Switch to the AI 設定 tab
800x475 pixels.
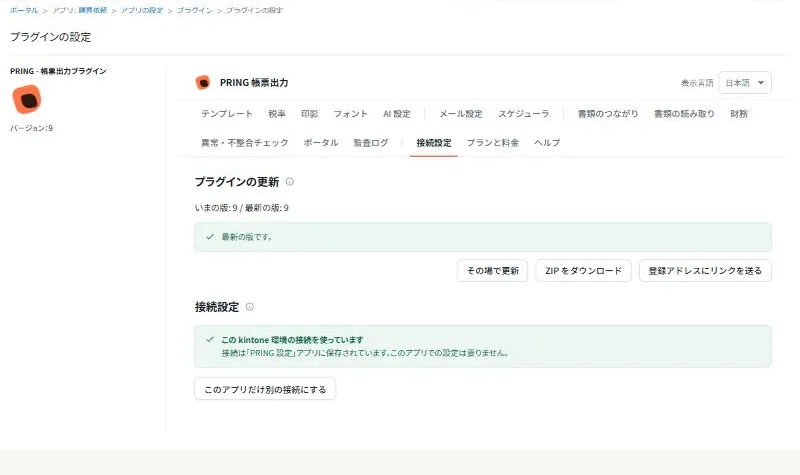coord(397,114)
